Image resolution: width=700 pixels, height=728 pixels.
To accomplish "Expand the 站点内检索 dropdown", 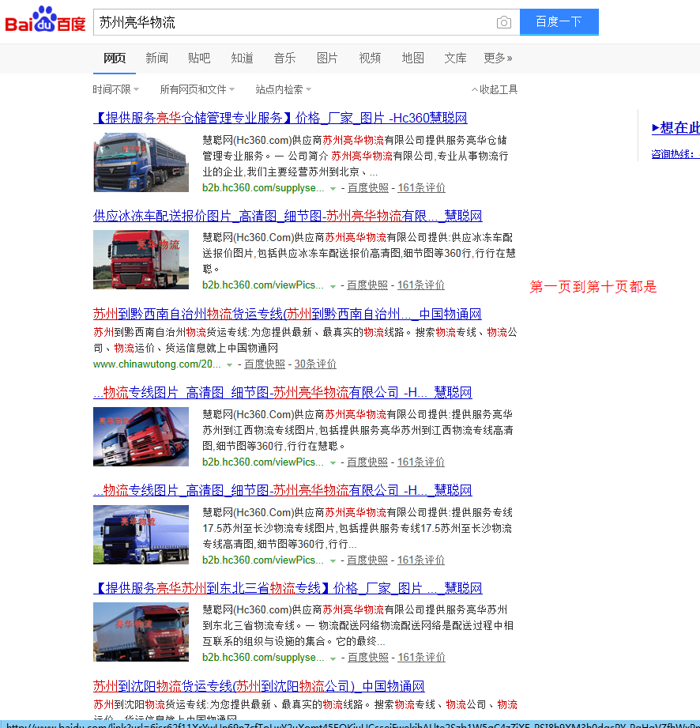I will (x=283, y=89).
